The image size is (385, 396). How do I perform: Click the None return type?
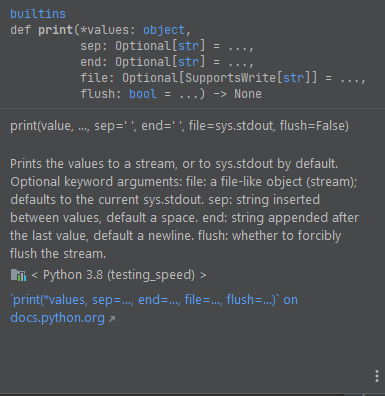[x=248, y=94]
